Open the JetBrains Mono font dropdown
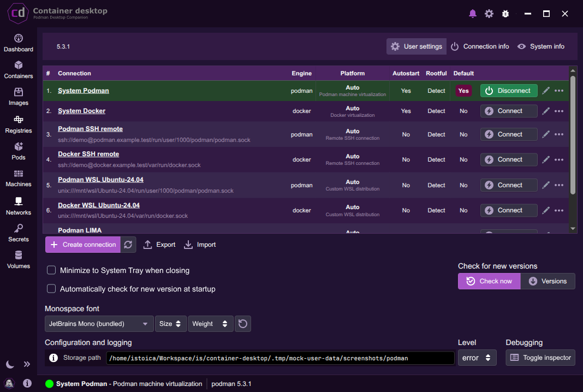Viewport: 583px width, 392px height. click(99, 324)
